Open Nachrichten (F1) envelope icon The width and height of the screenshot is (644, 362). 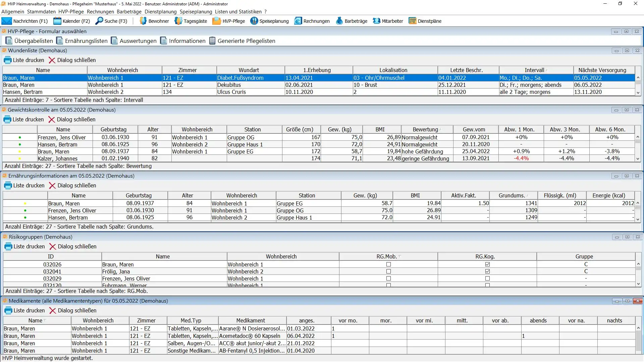click(7, 21)
